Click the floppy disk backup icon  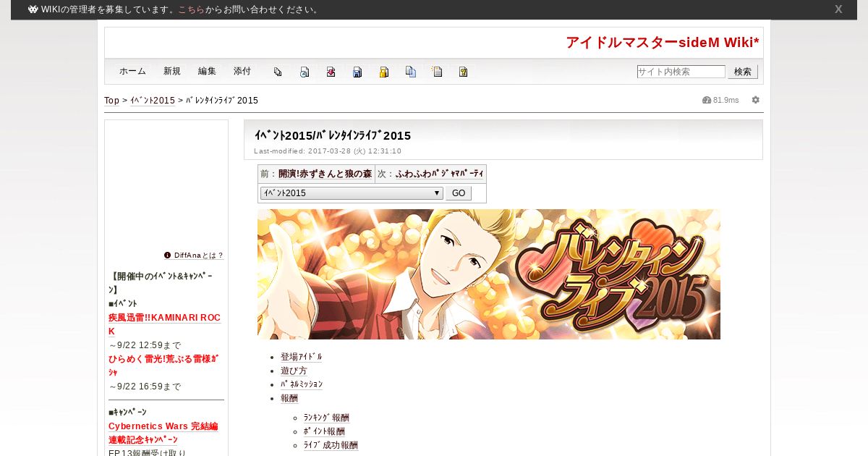click(x=357, y=72)
